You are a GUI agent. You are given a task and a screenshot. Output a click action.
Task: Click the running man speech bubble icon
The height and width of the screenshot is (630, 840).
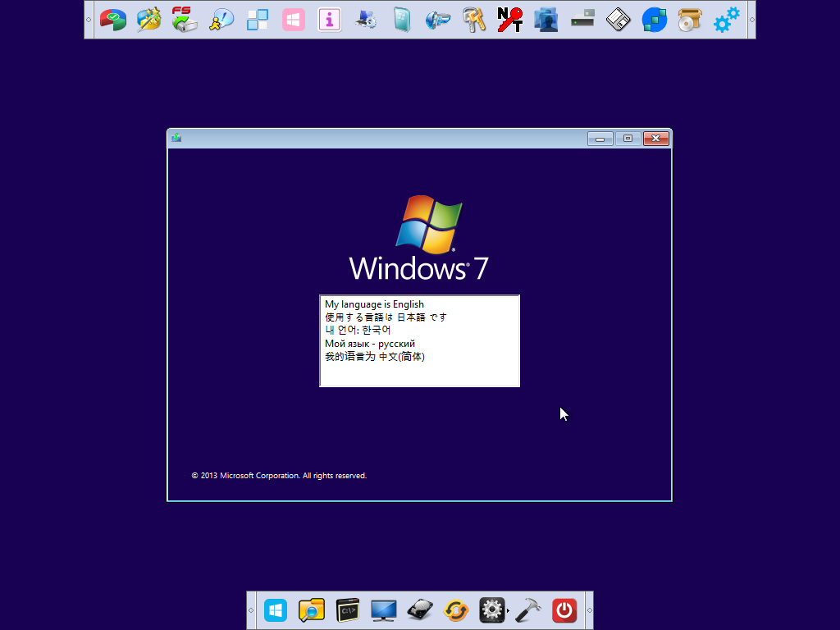pyautogui.click(x=221, y=20)
